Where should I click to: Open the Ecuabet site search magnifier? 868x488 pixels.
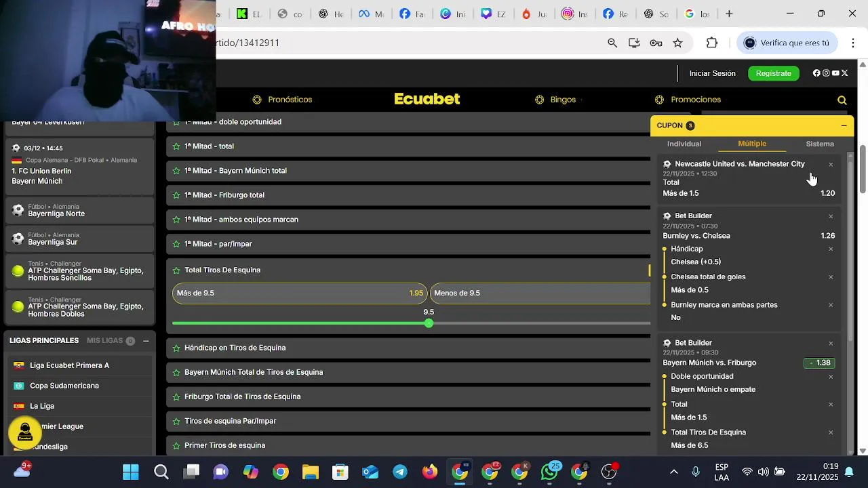[x=842, y=100]
